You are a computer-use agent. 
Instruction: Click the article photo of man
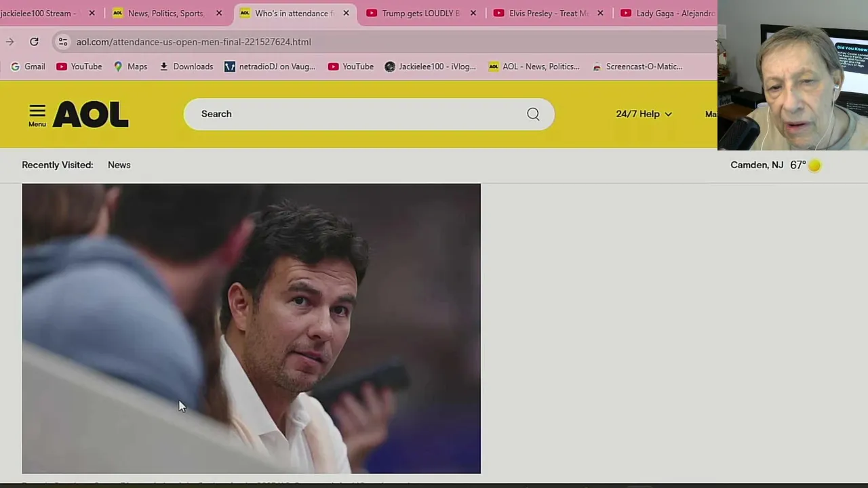251,329
